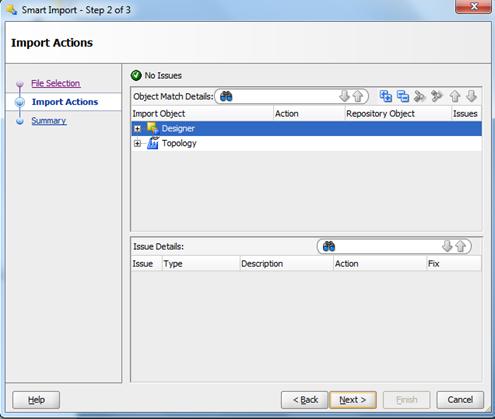Screen dimensions: 495x419
Task: Click the down arrow in Issue Details search
Action: coord(447,246)
